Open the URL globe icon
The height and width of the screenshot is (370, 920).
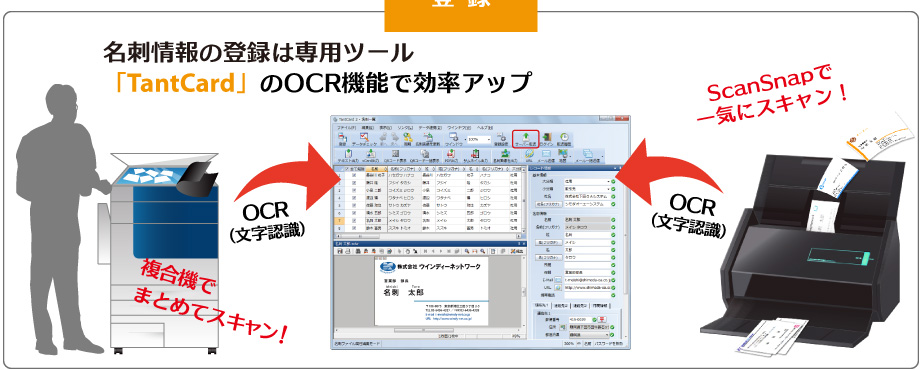coord(529,155)
